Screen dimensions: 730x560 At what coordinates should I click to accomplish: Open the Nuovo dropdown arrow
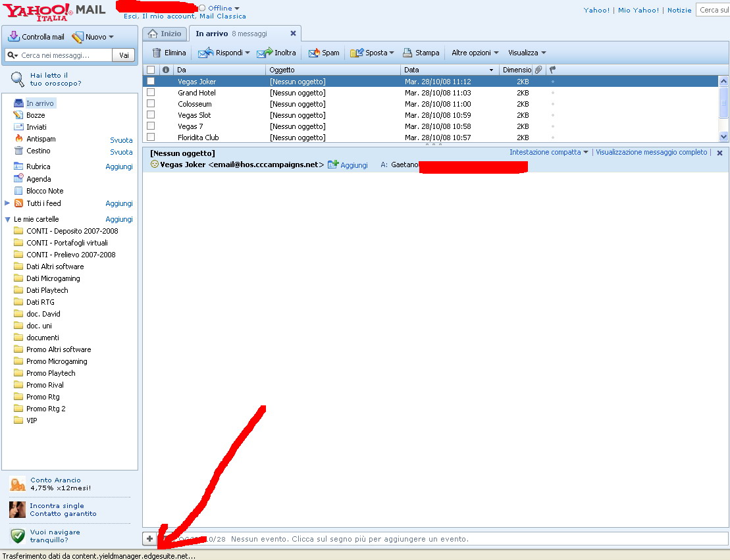pyautogui.click(x=111, y=37)
